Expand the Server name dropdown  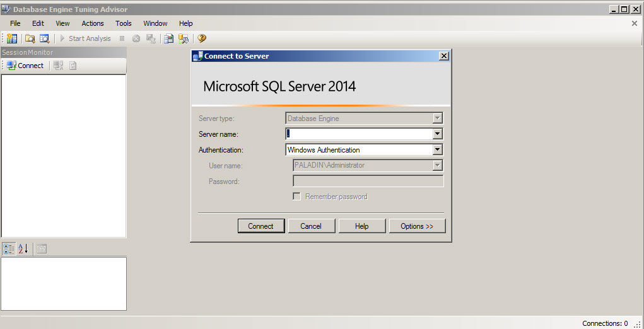click(x=437, y=134)
